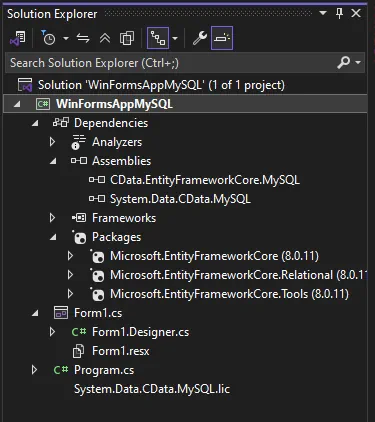Expand Form1.Designer.cs node
The image size is (375, 422).
pyautogui.click(x=52, y=332)
